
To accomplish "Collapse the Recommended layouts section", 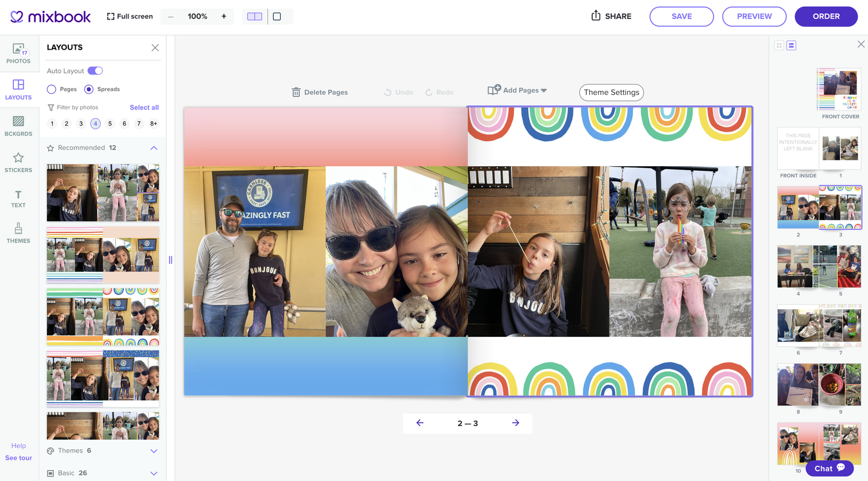I will 153,148.
